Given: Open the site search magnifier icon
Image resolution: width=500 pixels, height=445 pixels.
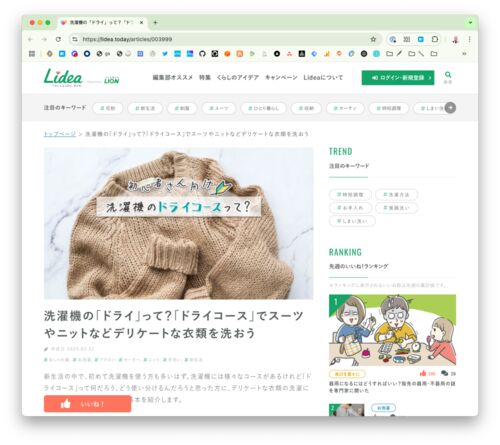Looking at the screenshot, I should point(448,75).
